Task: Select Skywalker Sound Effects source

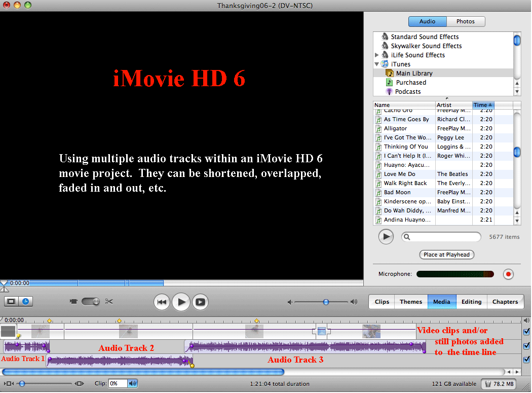Action: [x=426, y=46]
